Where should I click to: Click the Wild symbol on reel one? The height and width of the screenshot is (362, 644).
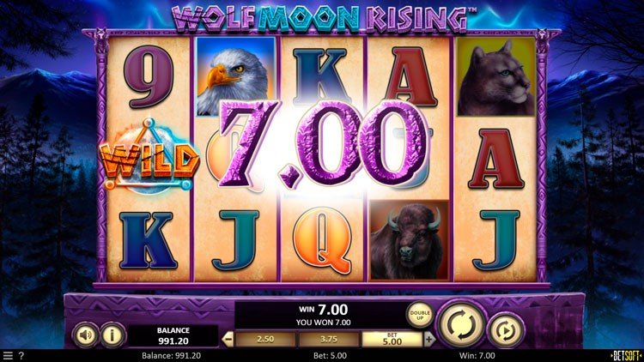click(149, 157)
